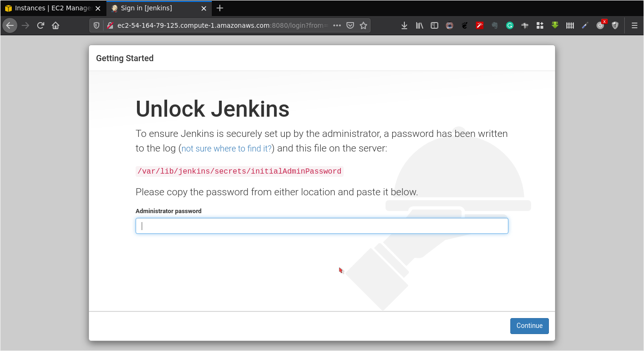View the insecure connection padlock info
The width and height of the screenshot is (644, 351).
pyautogui.click(x=109, y=25)
